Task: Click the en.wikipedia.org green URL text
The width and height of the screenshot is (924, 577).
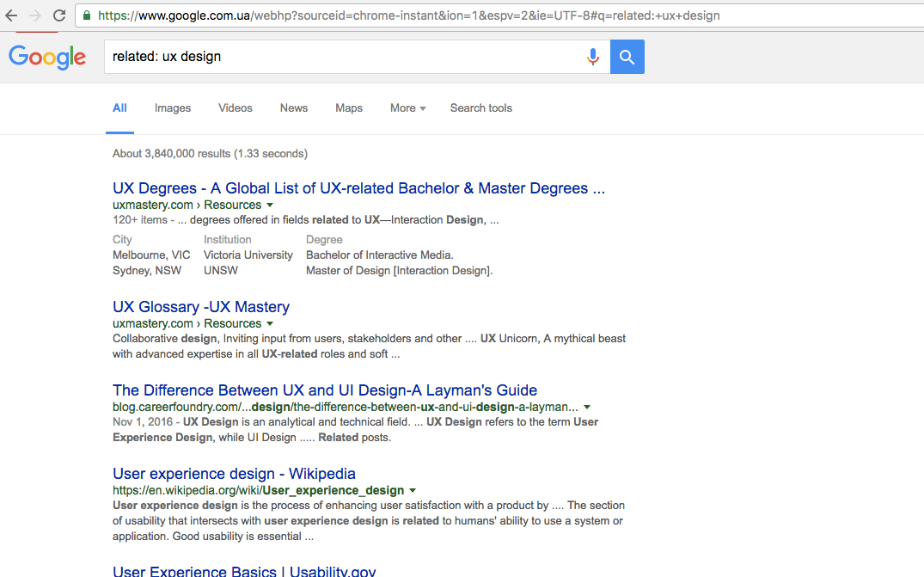Action: (258, 490)
